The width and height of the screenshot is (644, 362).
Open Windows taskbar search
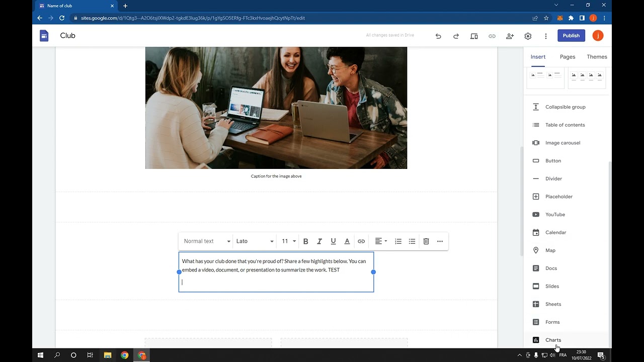tap(57, 355)
